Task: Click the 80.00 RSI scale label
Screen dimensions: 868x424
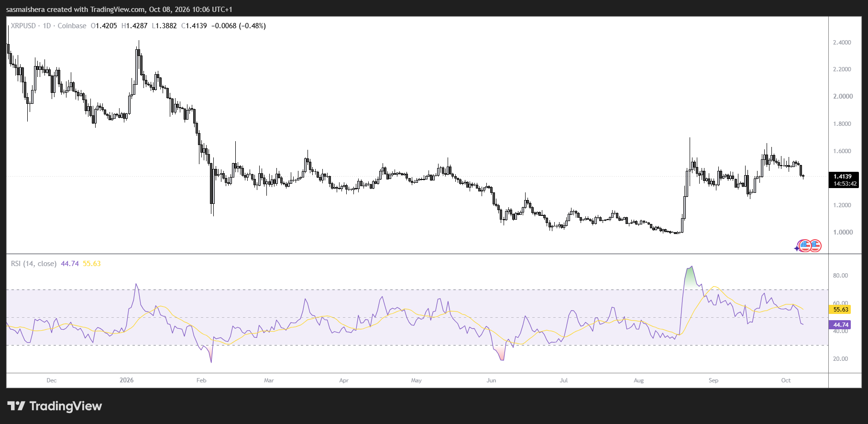Action: point(840,276)
